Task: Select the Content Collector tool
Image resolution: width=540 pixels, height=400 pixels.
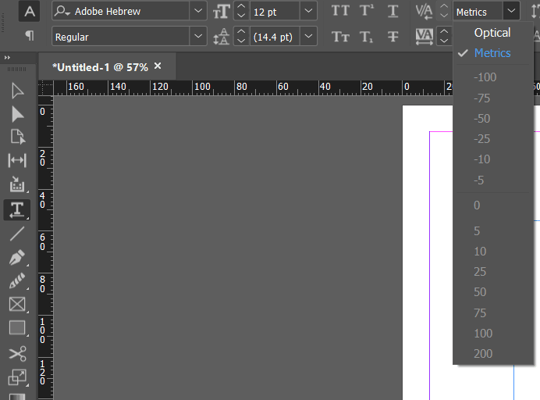Action: tap(17, 184)
